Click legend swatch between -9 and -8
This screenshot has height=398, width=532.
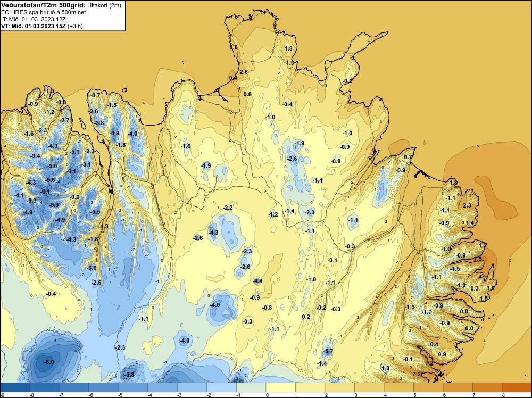(x=15, y=387)
